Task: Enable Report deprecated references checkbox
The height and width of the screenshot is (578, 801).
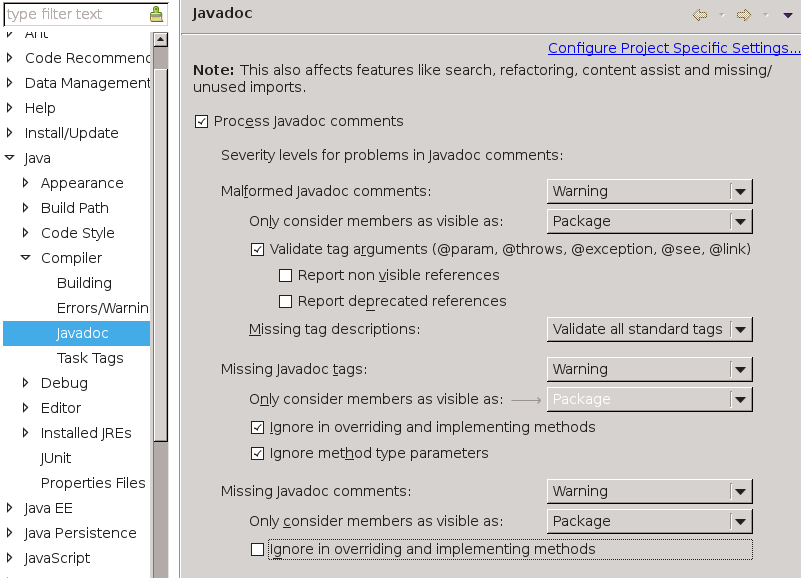Action: pyautogui.click(x=286, y=302)
